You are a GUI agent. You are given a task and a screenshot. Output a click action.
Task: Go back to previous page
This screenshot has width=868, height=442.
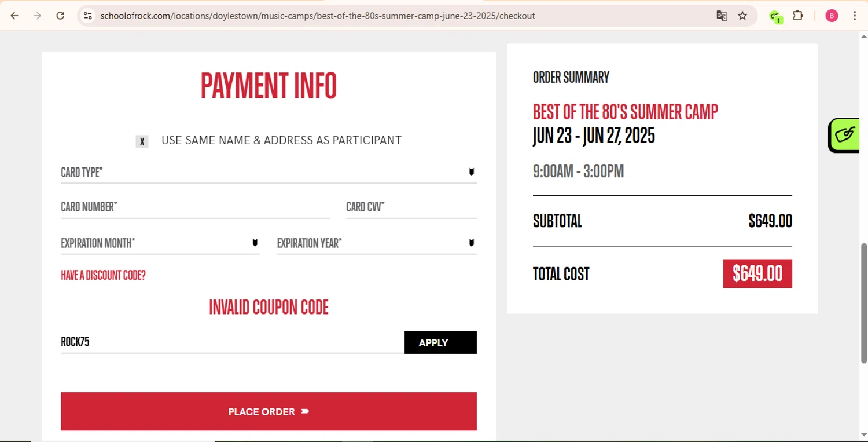[x=14, y=16]
